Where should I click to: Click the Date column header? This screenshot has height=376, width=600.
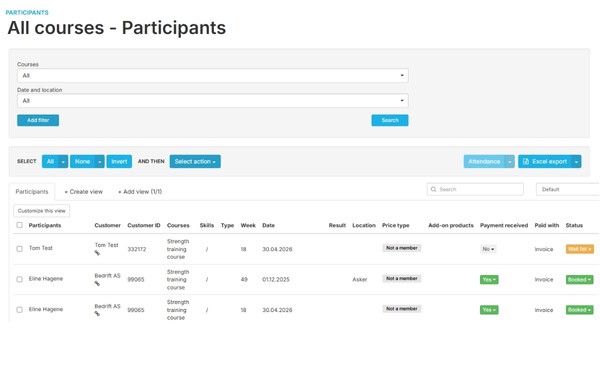(268, 225)
